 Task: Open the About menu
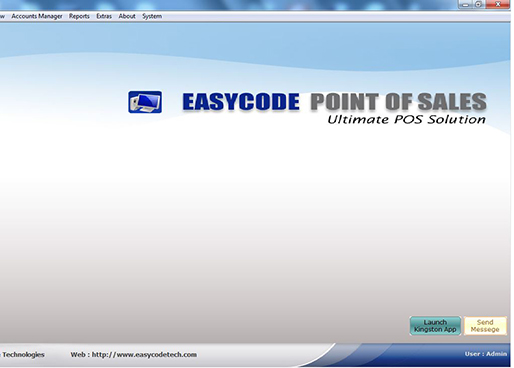(127, 16)
